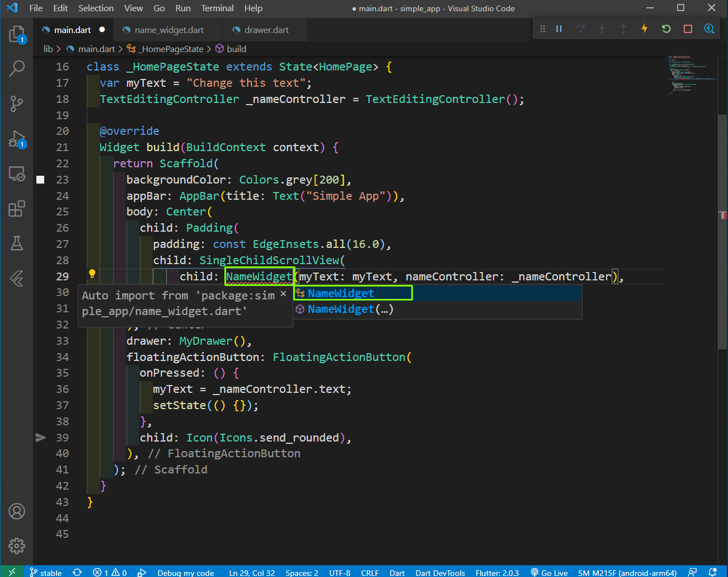Screen dimensions: 728x577
Task: Restart the debug session
Action: pos(666,29)
